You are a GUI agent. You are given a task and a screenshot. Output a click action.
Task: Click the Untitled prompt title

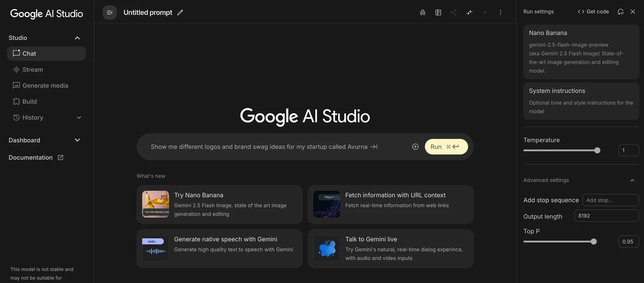(x=148, y=13)
